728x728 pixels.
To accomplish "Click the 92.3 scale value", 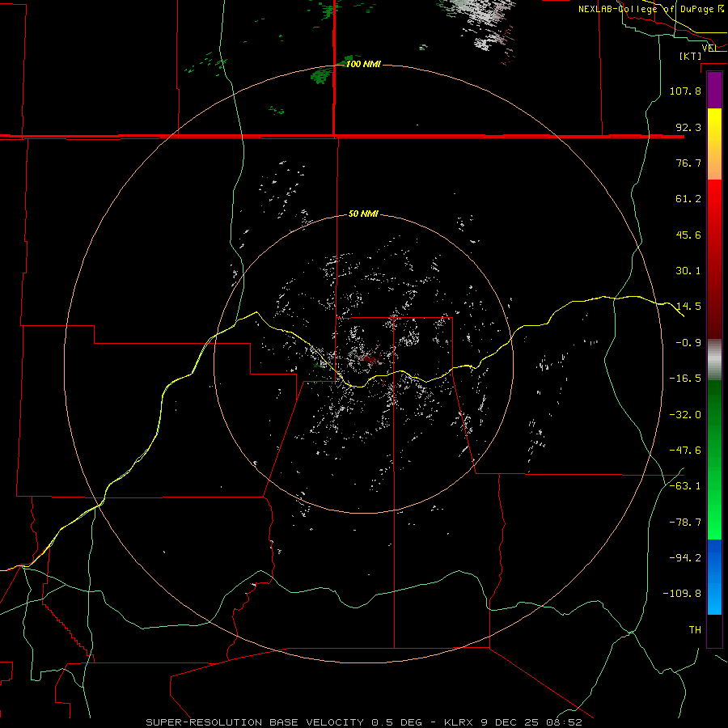I will coord(688,127).
